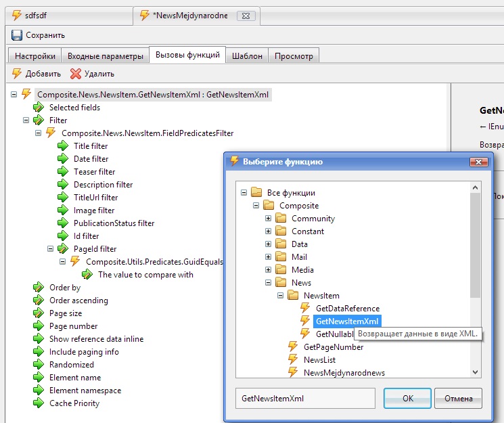Screen dimensions: 504x423
Task: Click the green arrow icon beside Cache Priority
Action: tap(39, 403)
